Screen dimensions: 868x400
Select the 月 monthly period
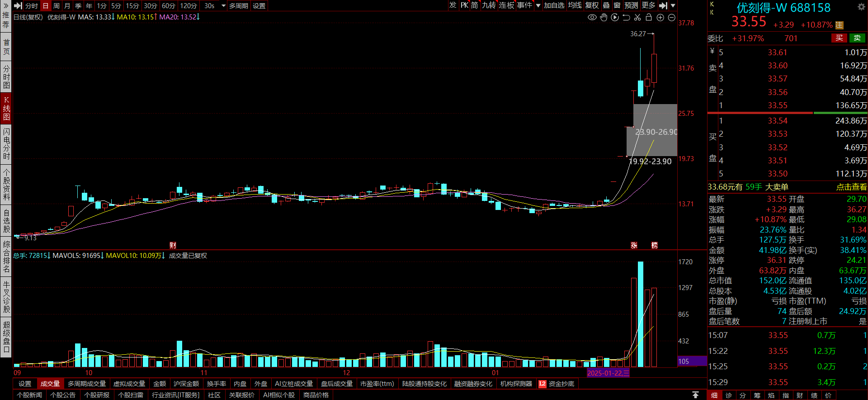[67, 6]
